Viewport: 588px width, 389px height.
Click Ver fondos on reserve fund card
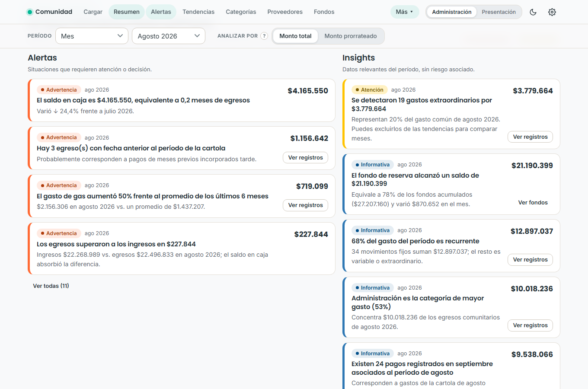(533, 202)
